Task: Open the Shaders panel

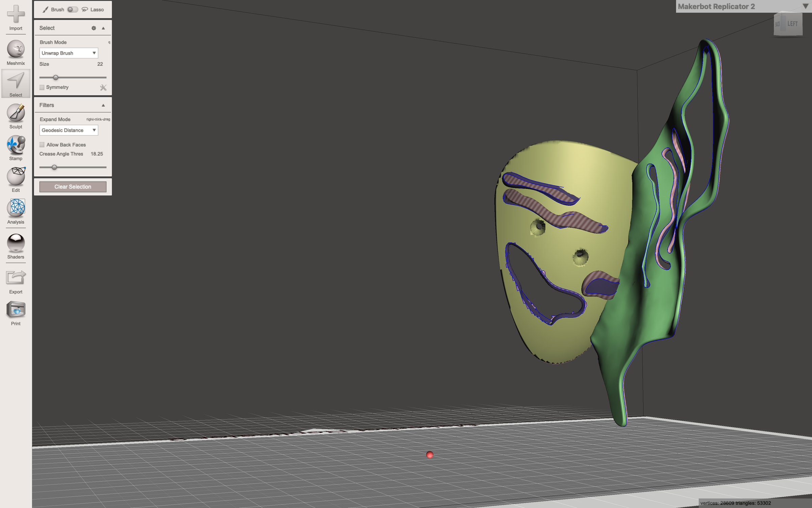Action: click(x=16, y=243)
